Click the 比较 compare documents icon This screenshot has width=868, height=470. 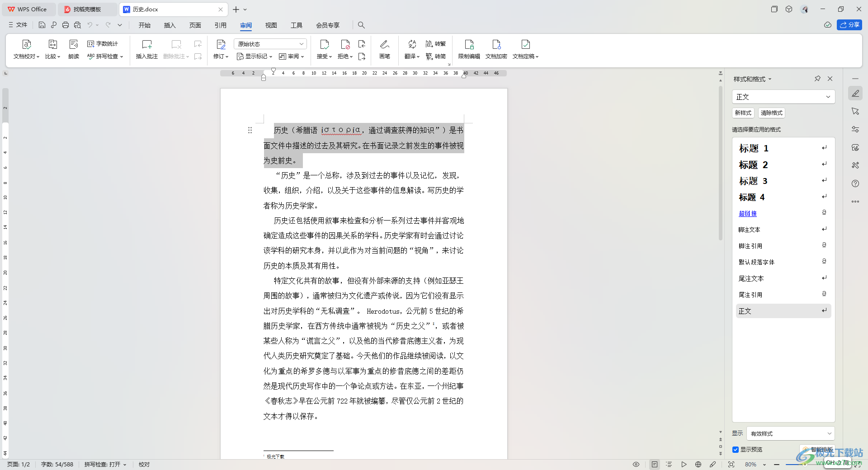point(52,44)
